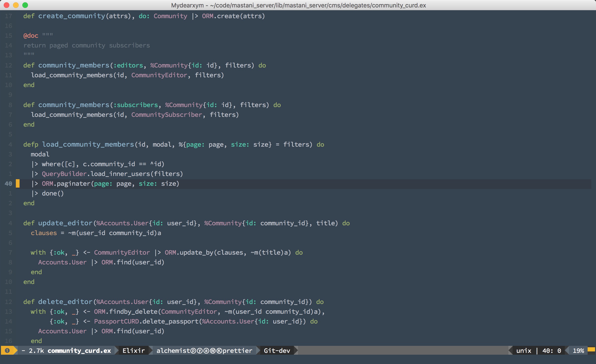The width and height of the screenshot is (596, 364).
Task: Click the unix line-ending indicator
Action: [x=524, y=351]
